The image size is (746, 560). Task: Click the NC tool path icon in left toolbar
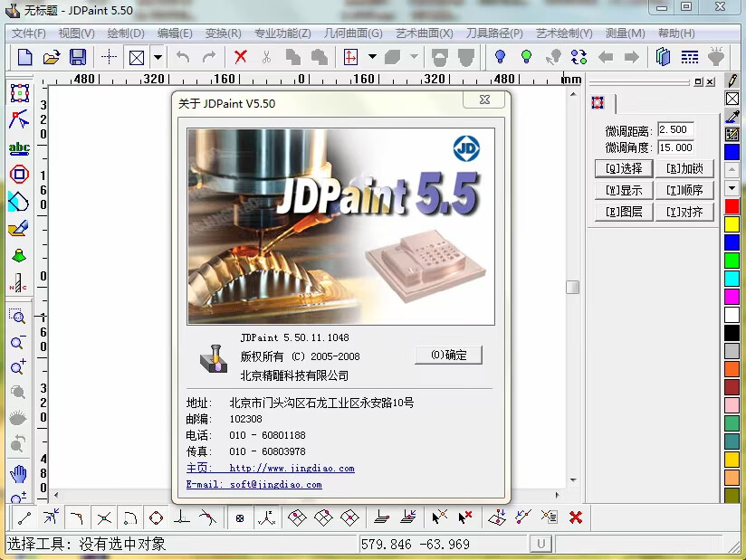18,282
